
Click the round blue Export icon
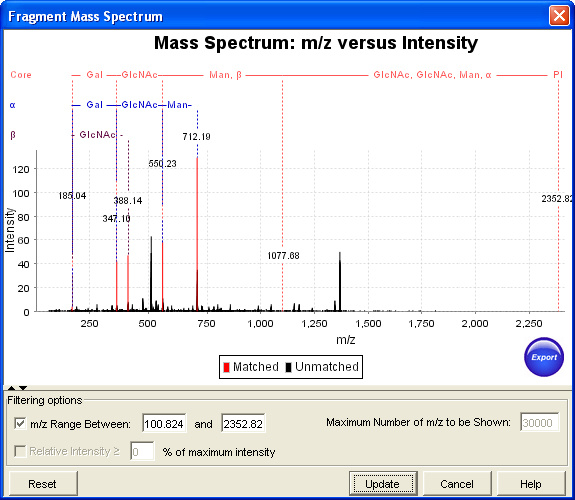(544, 357)
